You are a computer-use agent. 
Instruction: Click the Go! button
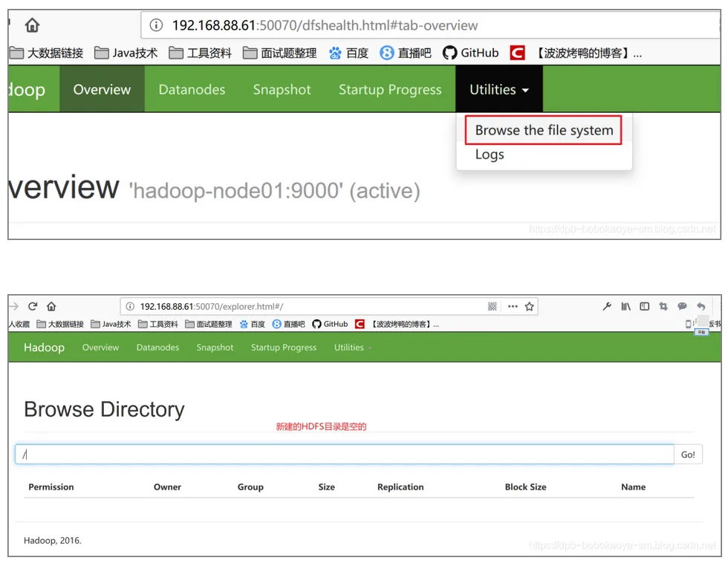tap(688, 455)
